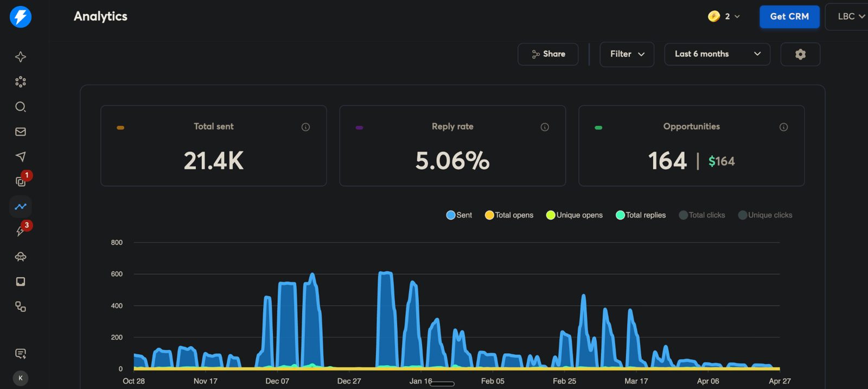The image size is (868, 389).
Task: Open the inbox tray sidebar icon
Action: pyautogui.click(x=21, y=282)
